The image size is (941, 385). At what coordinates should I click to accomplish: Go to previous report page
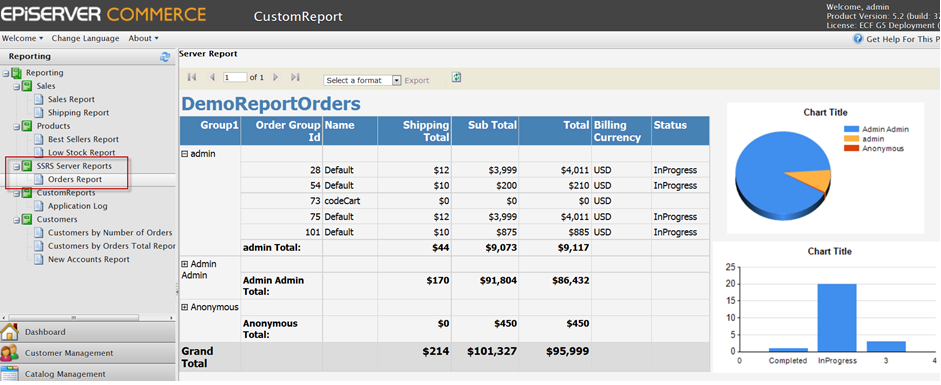coord(212,77)
